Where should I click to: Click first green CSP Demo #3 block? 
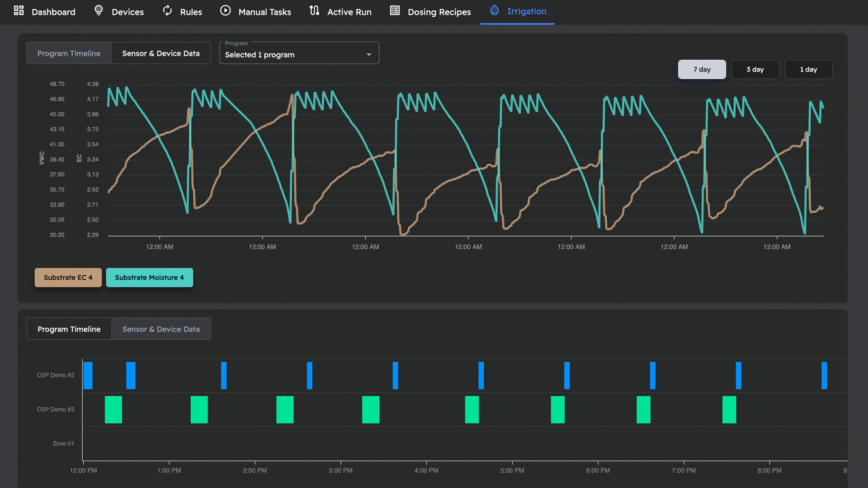pos(113,409)
